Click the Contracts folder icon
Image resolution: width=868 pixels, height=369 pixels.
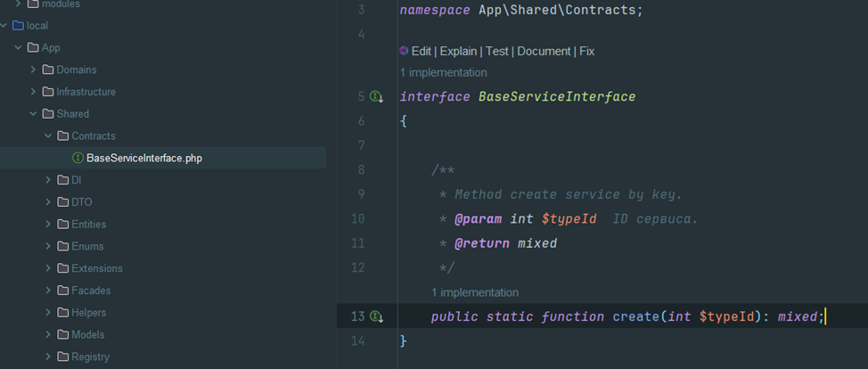(x=63, y=135)
